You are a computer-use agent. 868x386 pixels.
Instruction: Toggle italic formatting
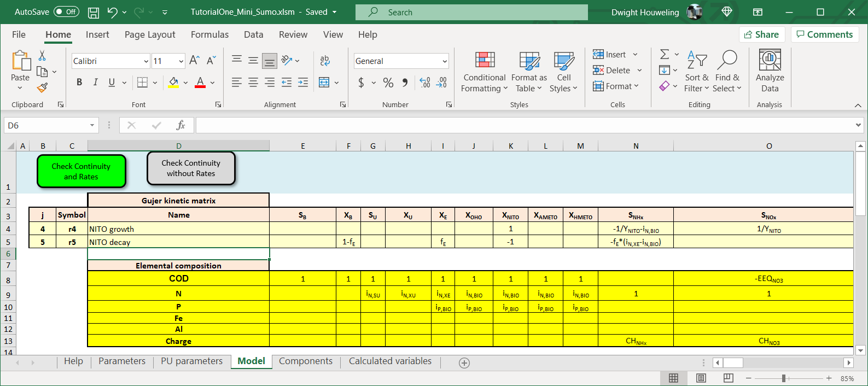pyautogui.click(x=96, y=82)
